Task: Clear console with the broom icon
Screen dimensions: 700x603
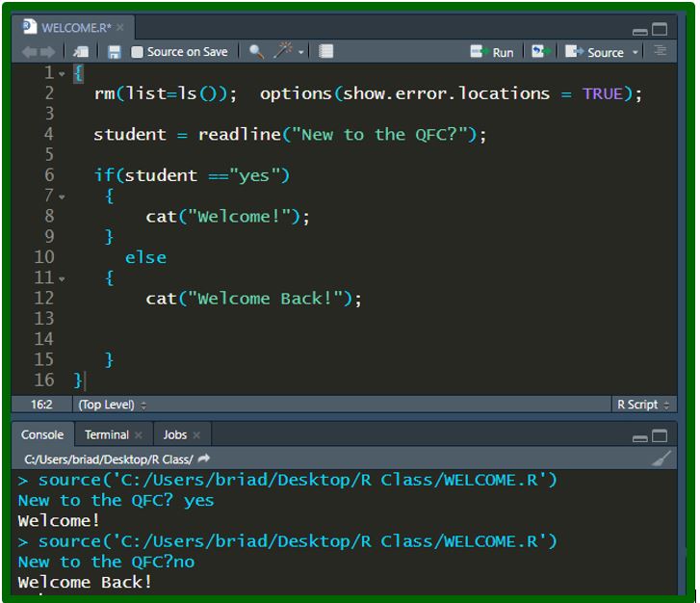Action: (661, 459)
